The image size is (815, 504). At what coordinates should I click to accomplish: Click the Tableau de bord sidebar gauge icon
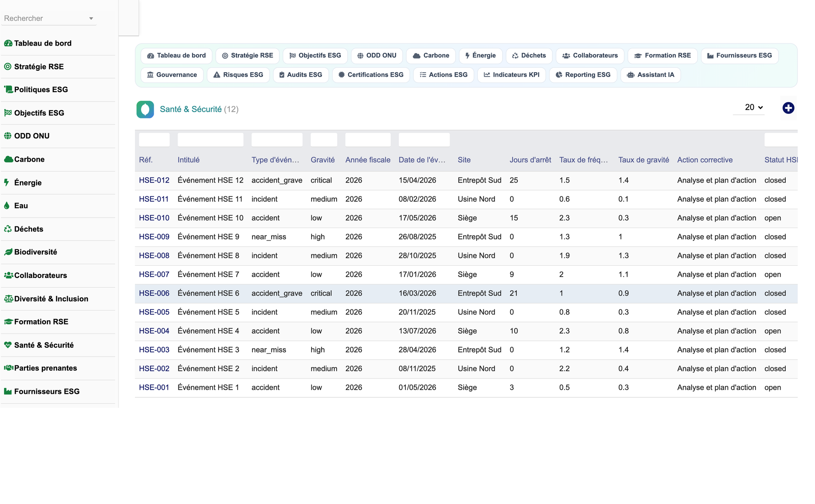tap(8, 43)
